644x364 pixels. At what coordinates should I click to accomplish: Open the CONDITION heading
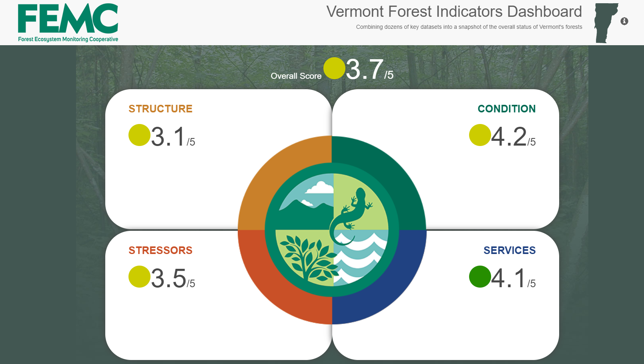tap(507, 109)
